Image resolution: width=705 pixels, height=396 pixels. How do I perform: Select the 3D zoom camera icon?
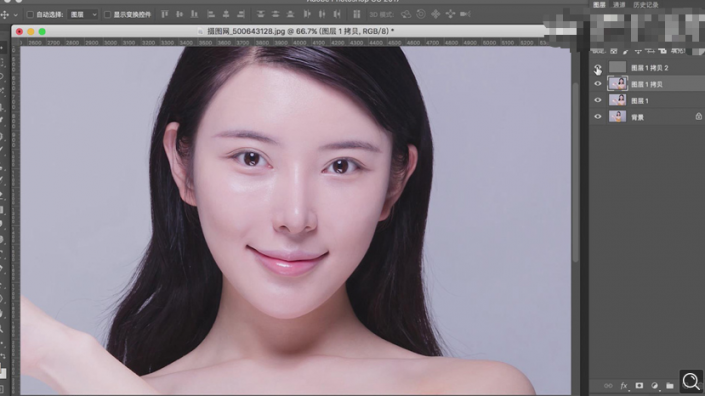465,14
